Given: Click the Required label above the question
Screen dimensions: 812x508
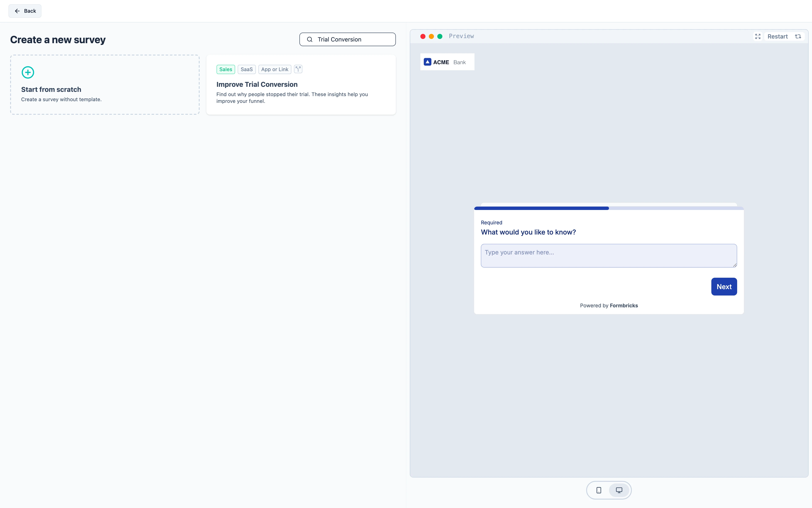Looking at the screenshot, I should pyautogui.click(x=491, y=222).
